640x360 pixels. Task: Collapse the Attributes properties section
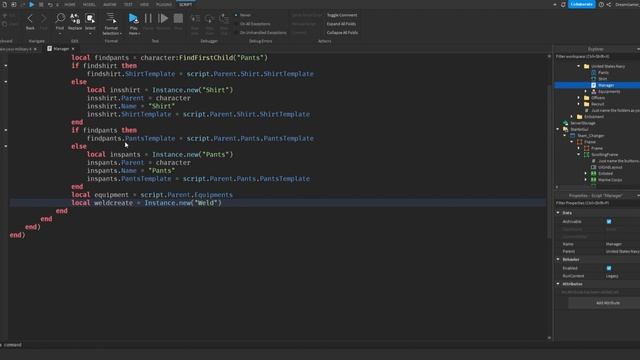(558, 284)
